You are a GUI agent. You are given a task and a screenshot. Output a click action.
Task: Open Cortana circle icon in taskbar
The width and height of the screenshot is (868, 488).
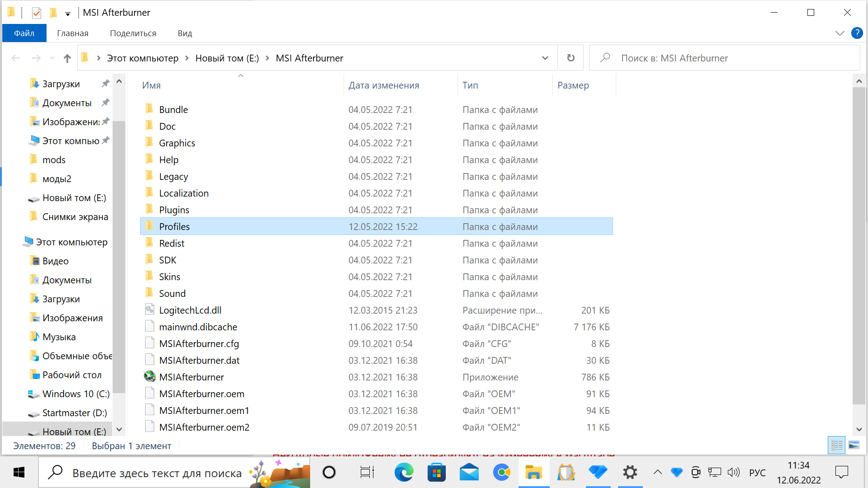pyautogui.click(x=329, y=473)
